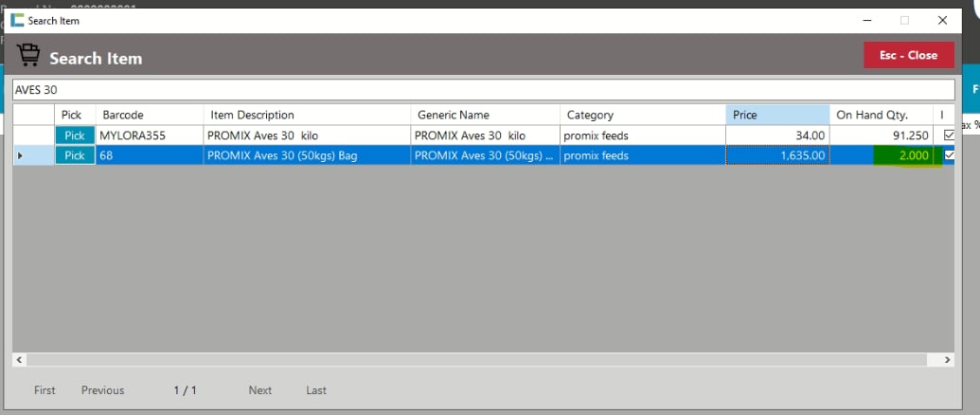Click the app logo in title bar
The width and height of the screenshot is (980, 415).
coord(17,20)
